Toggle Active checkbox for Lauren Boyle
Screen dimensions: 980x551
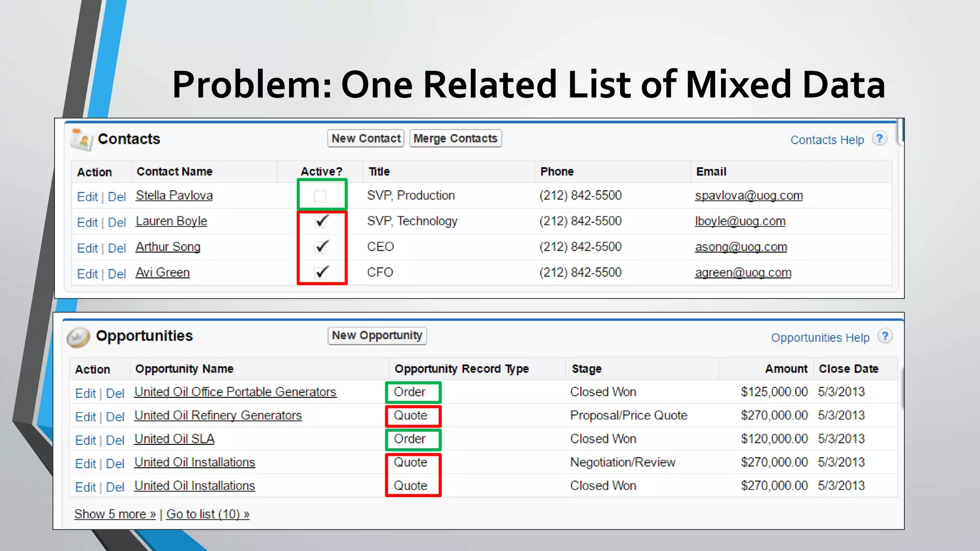321,221
